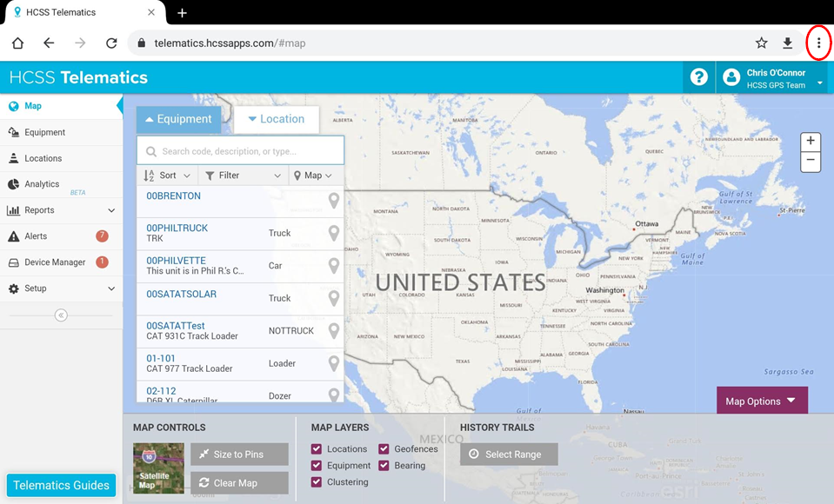834x504 pixels.
Task: Open Setup from the sidebar
Action: point(35,288)
